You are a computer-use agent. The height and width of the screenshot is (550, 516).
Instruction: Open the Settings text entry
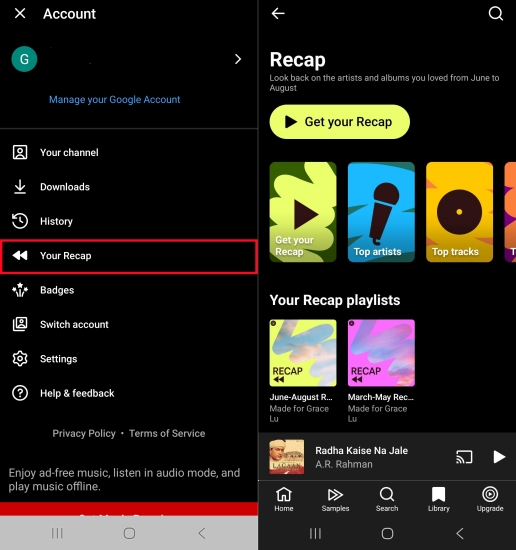click(58, 359)
